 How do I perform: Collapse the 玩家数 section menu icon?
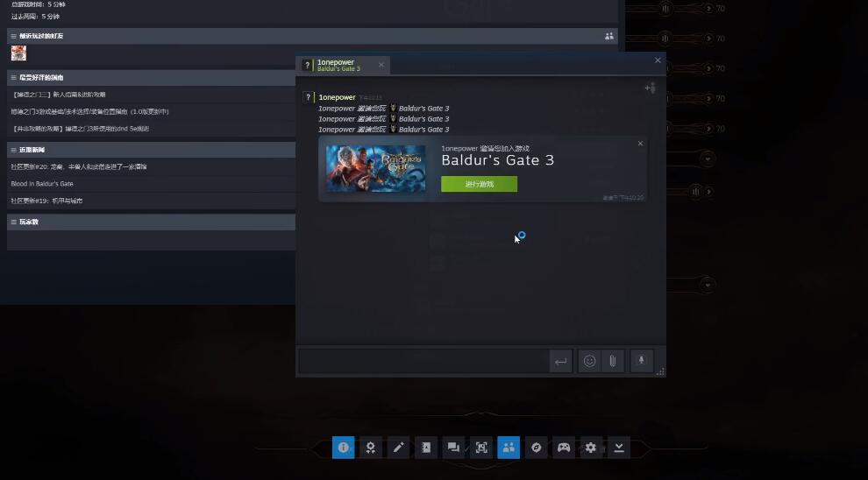(14, 222)
